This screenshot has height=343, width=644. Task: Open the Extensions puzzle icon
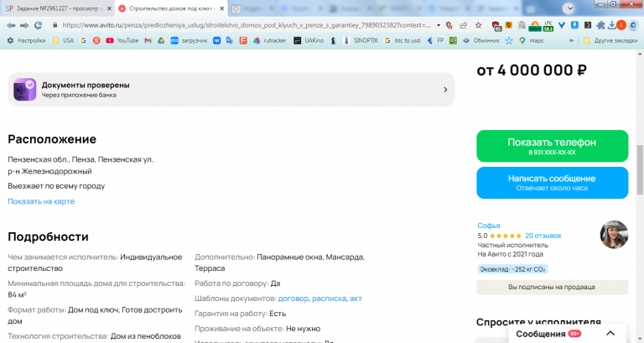(600, 25)
